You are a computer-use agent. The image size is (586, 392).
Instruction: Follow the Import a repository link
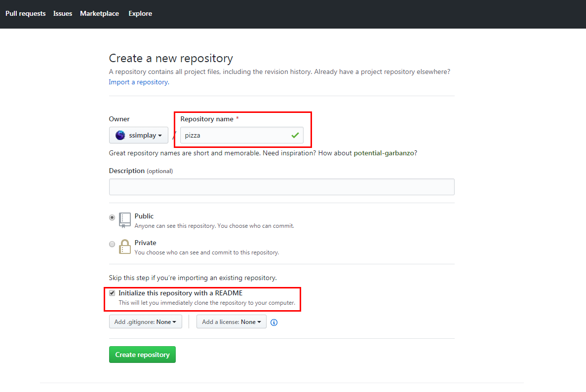pyautogui.click(x=139, y=82)
